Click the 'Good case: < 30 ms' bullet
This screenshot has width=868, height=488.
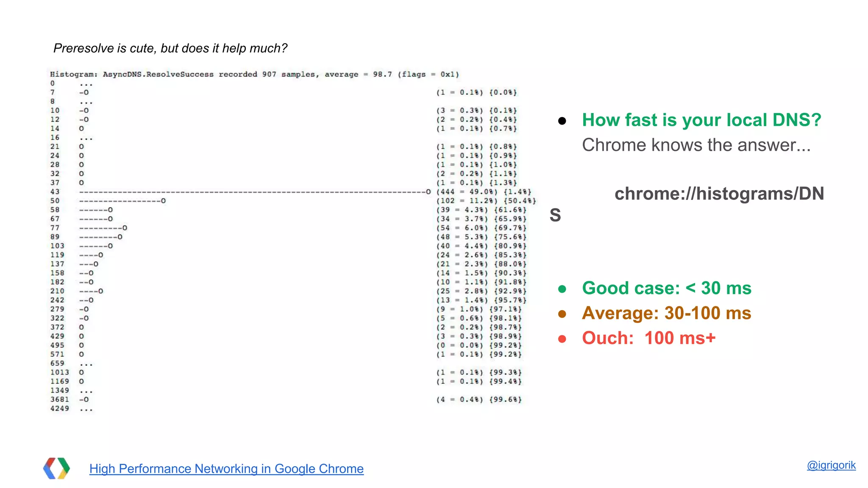[x=666, y=288]
